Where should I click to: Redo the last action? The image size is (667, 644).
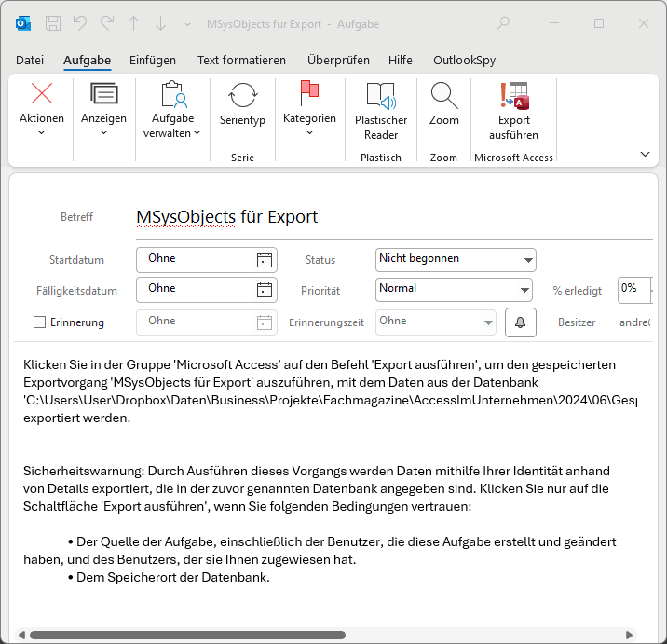pyautogui.click(x=107, y=23)
